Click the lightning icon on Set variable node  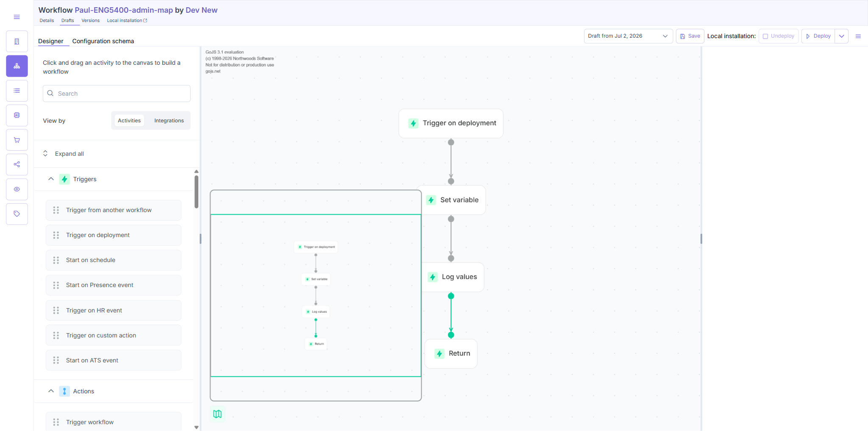click(431, 200)
